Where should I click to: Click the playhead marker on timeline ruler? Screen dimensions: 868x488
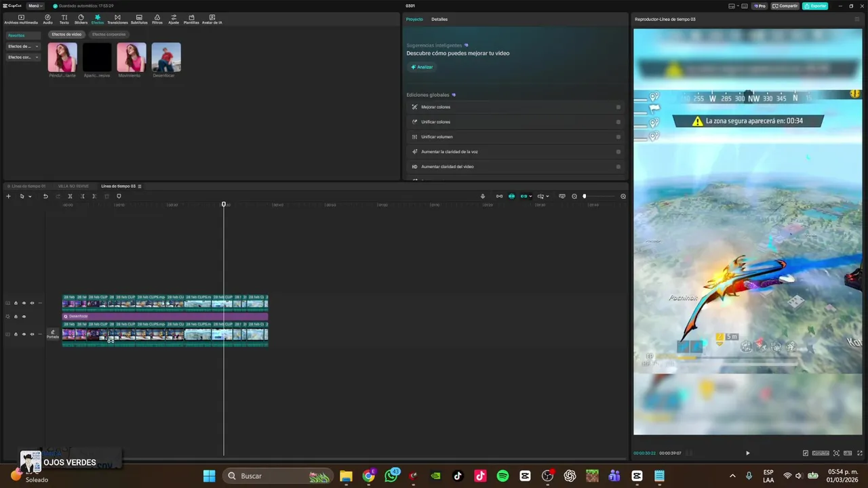(224, 204)
